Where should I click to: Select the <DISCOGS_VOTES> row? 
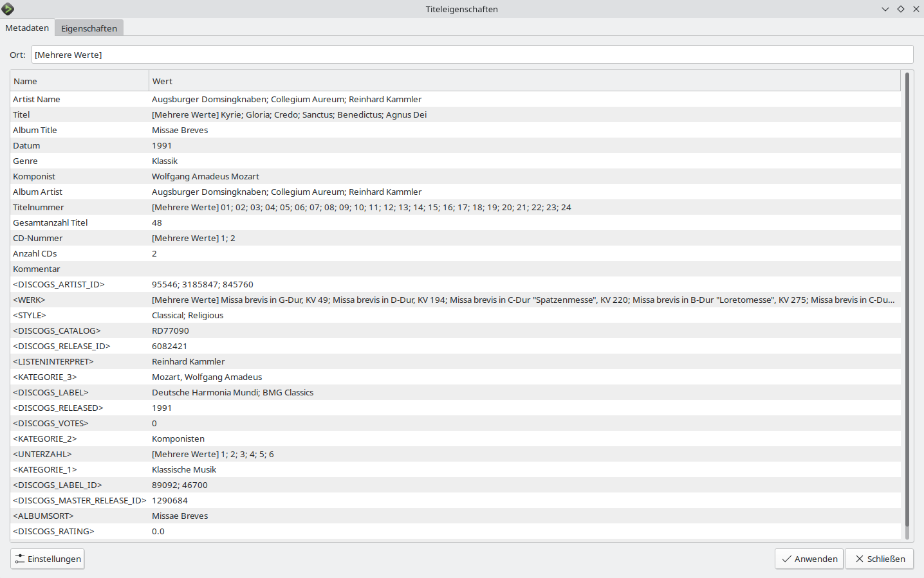[x=456, y=423]
